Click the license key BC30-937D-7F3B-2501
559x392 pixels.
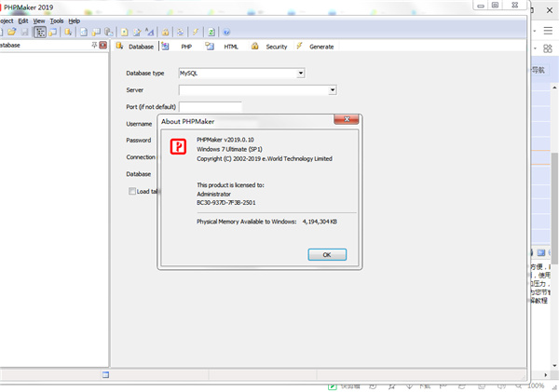click(x=226, y=202)
